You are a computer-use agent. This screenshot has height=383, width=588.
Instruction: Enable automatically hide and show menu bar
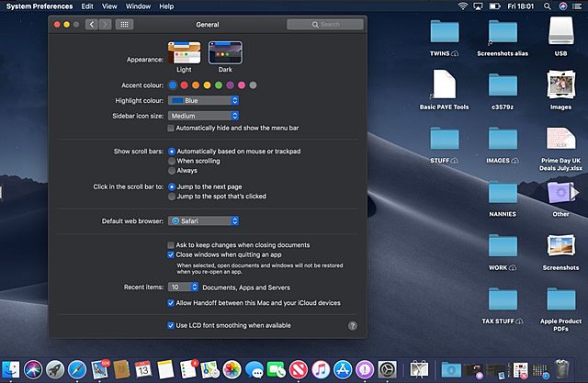pos(171,129)
